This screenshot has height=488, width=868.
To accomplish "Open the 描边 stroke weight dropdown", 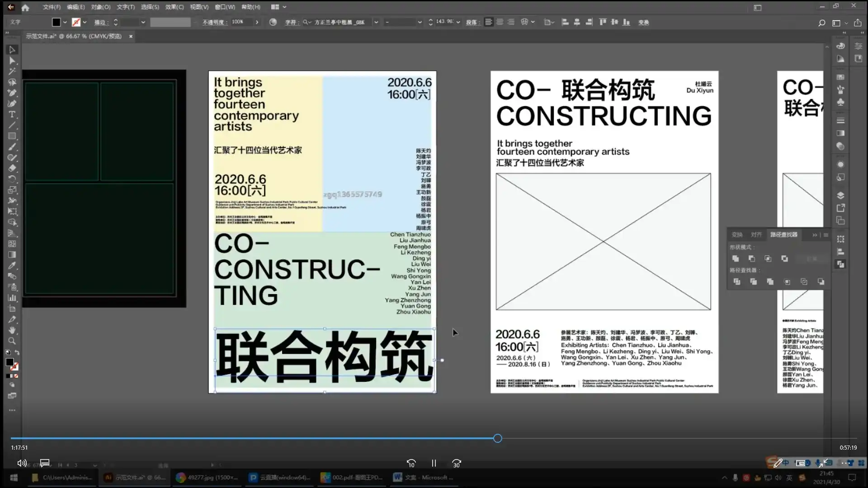I will click(143, 22).
